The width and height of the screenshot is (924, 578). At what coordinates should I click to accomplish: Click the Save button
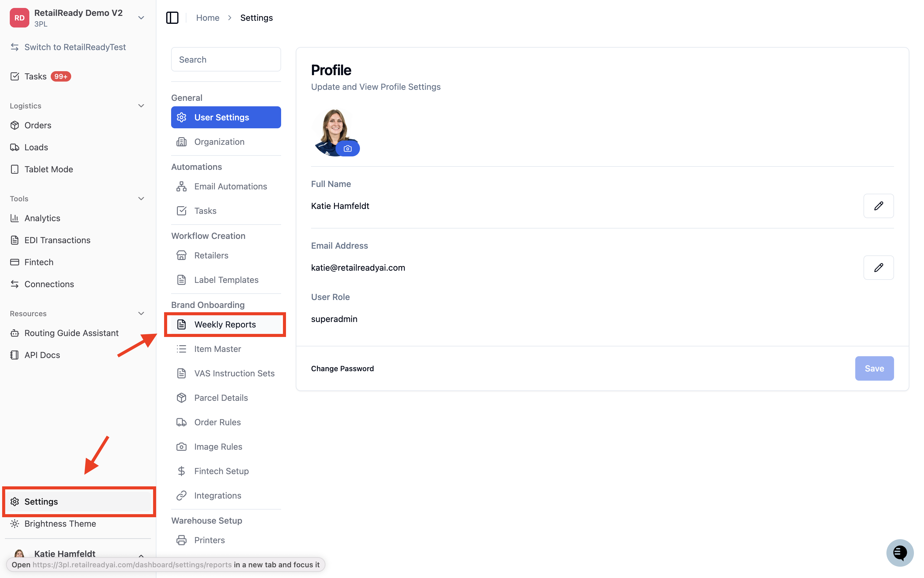pos(874,368)
